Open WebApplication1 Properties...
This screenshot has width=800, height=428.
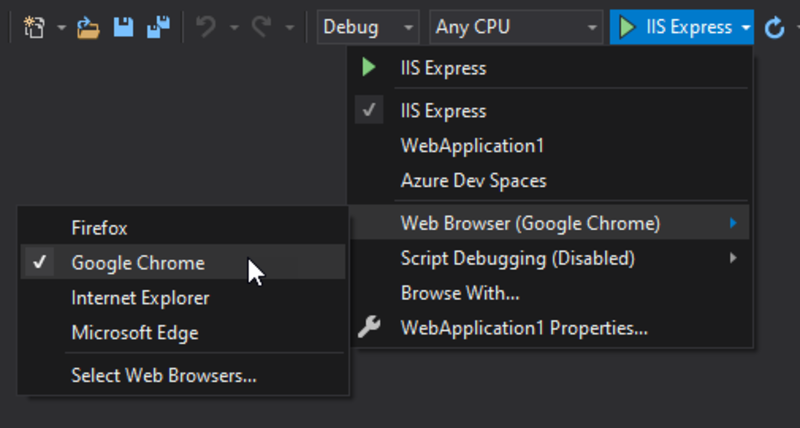(551, 328)
